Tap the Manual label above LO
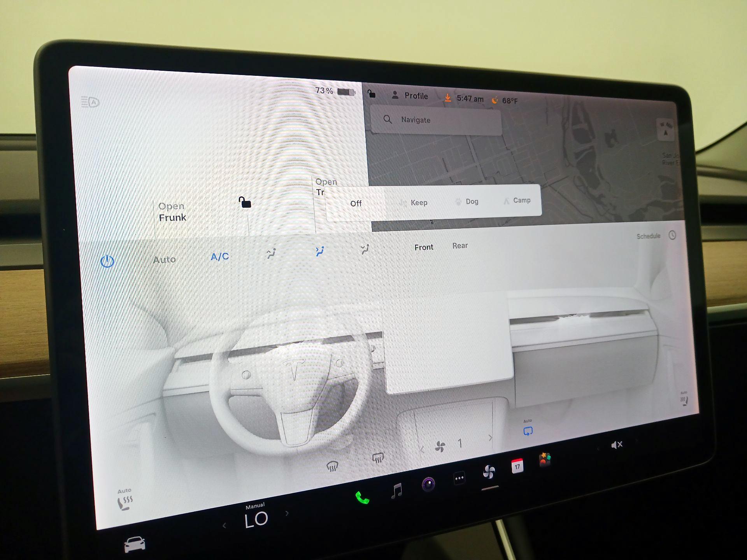This screenshot has height=560, width=747. 255,506
